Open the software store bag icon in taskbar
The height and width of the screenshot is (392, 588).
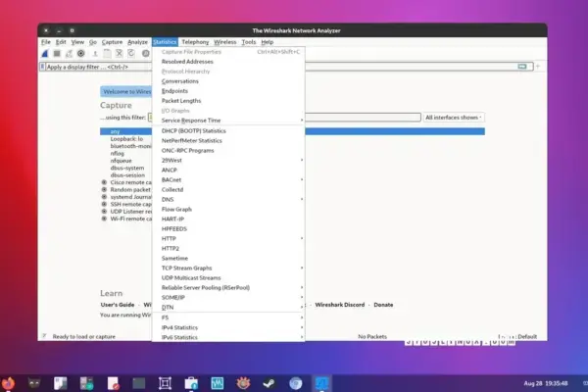tap(191, 383)
